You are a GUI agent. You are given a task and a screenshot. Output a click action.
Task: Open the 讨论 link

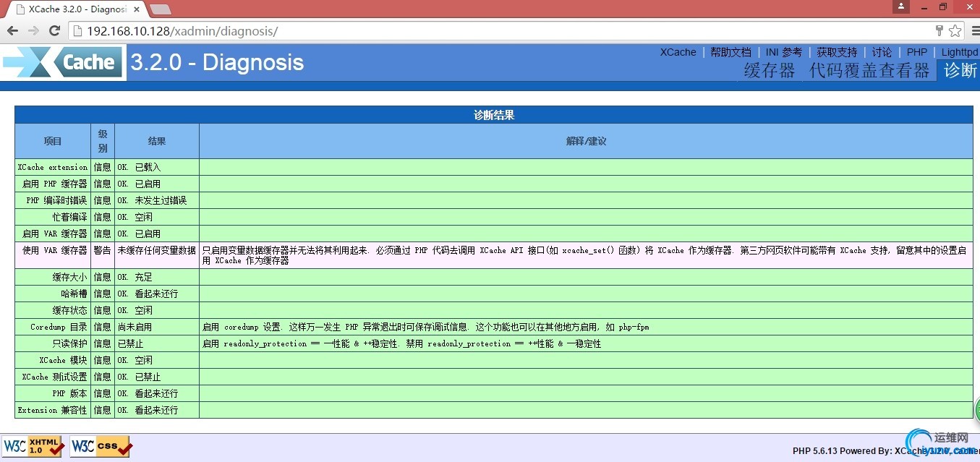coord(882,52)
